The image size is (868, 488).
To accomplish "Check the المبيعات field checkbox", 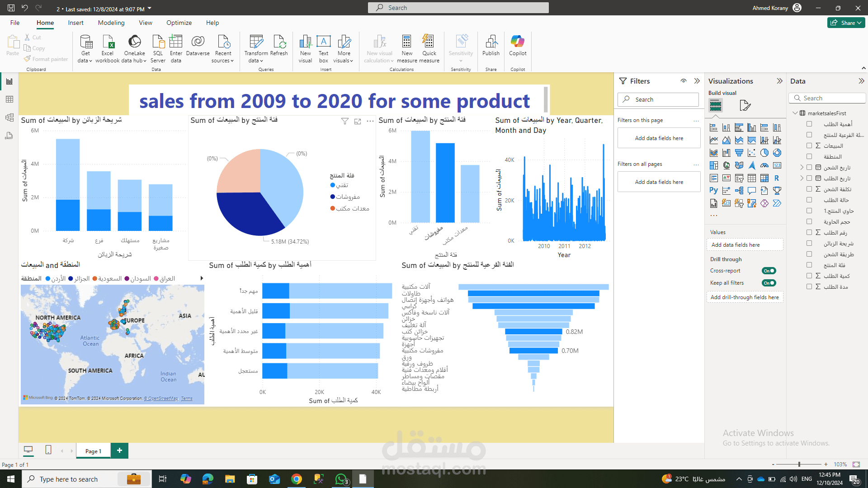I will point(809,145).
